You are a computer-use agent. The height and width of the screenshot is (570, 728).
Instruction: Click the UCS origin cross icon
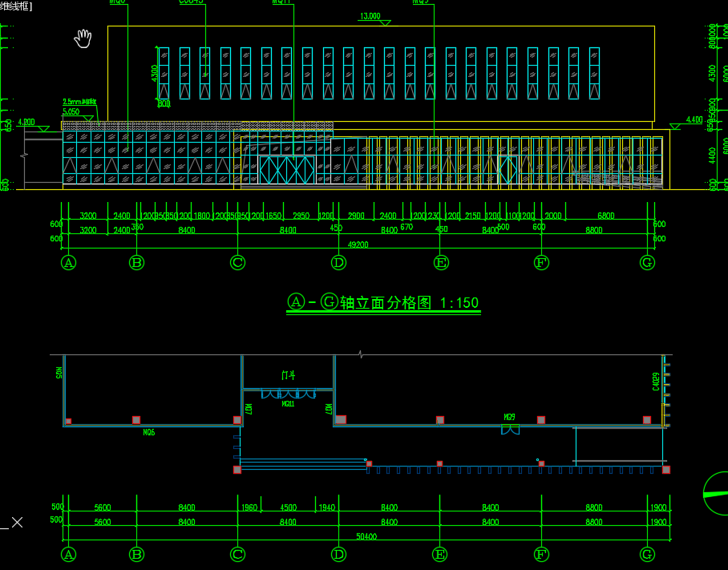click(17, 523)
